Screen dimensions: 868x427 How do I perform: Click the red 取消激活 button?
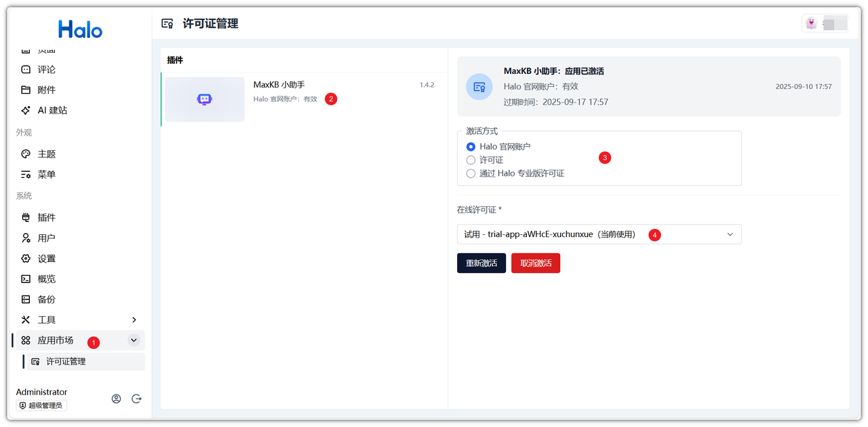[x=535, y=263]
